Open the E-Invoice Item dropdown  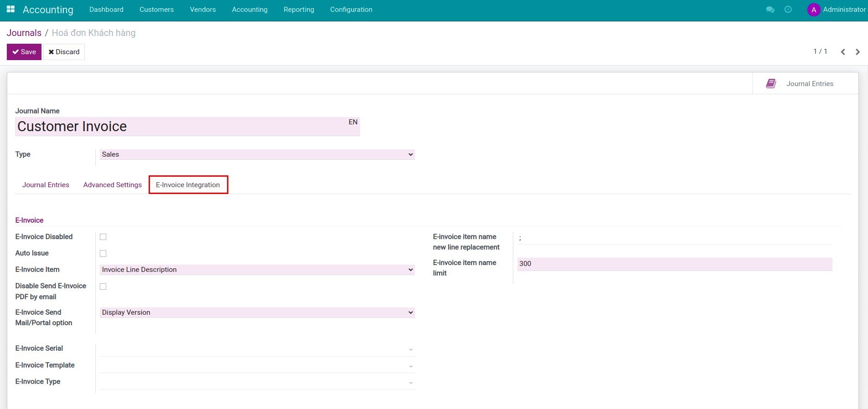click(x=257, y=270)
